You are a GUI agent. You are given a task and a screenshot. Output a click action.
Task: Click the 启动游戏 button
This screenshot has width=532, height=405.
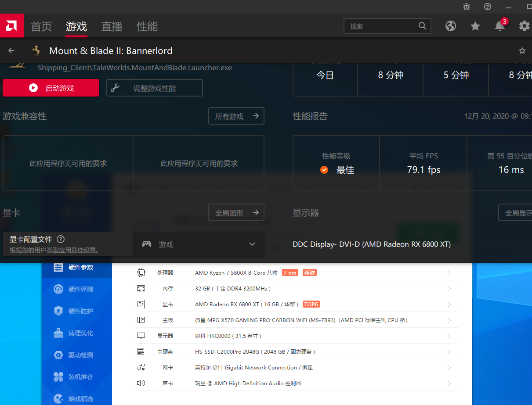tap(51, 88)
